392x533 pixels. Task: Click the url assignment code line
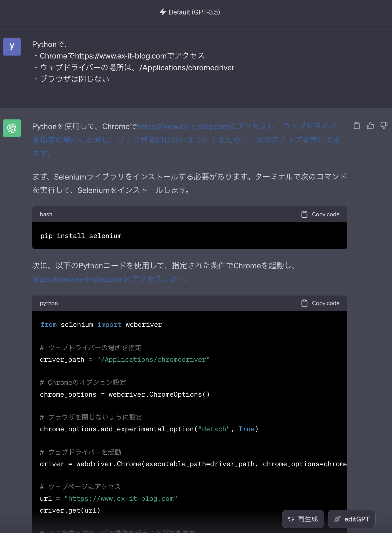pyautogui.click(x=109, y=498)
